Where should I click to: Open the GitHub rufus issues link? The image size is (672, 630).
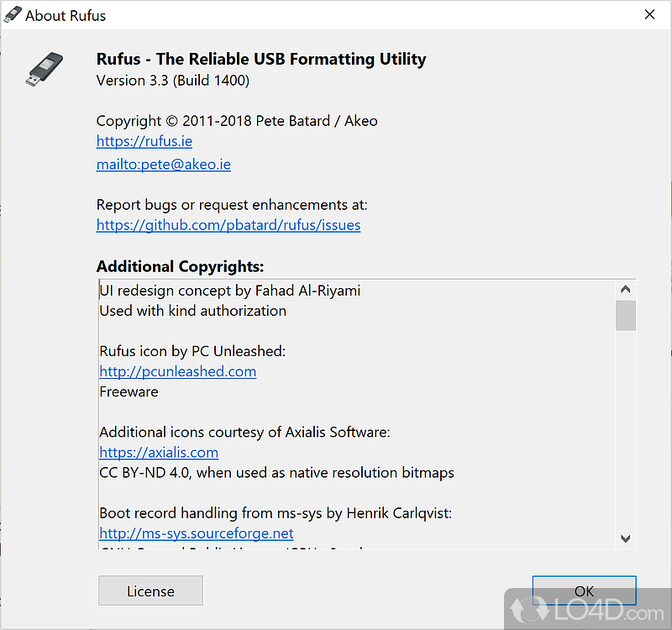[x=228, y=225]
